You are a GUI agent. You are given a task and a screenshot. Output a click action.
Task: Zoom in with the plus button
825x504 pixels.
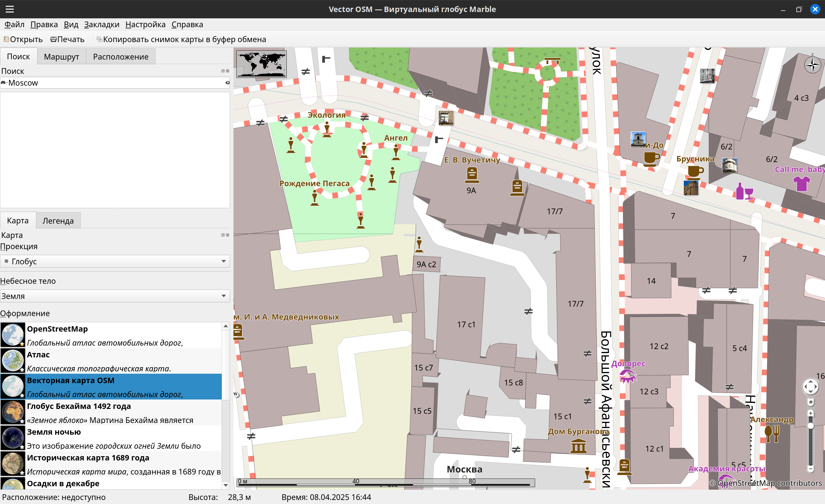[810, 413]
